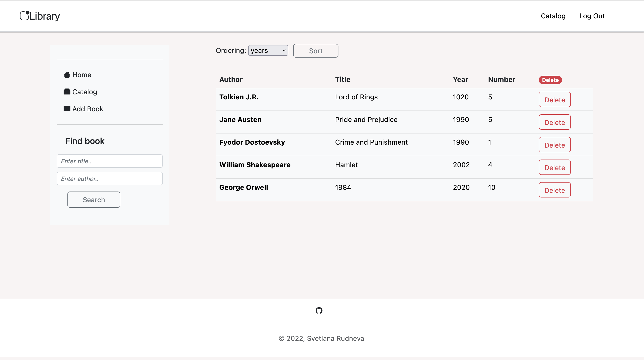Select author Jane Austen
The width and height of the screenshot is (644, 360).
pos(240,120)
